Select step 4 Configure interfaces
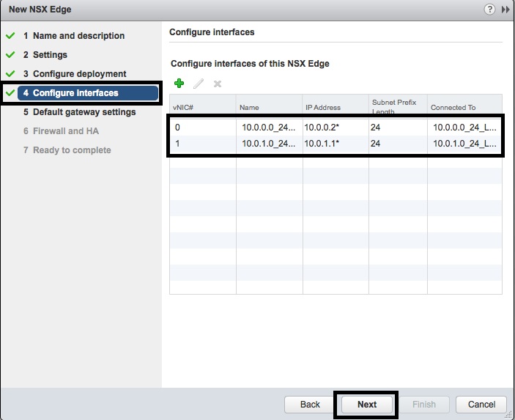The image size is (515, 420). 75,93
